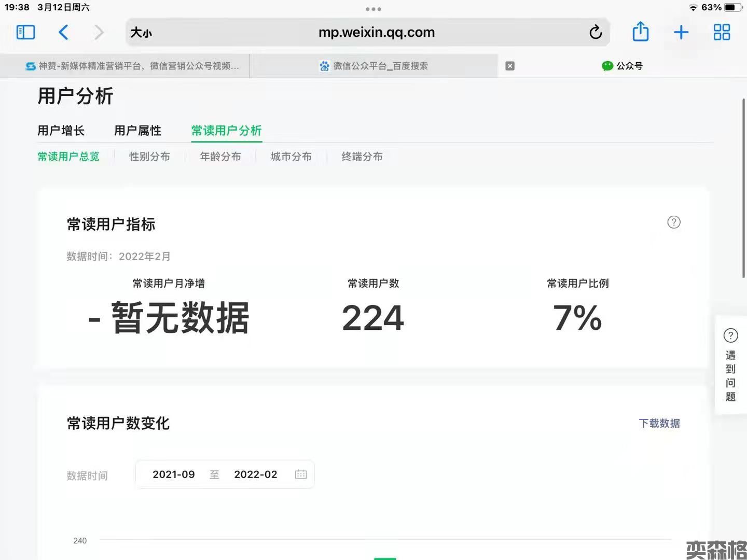This screenshot has width=747, height=560.
Task: Close the 公众号 tab
Action: coord(510,66)
